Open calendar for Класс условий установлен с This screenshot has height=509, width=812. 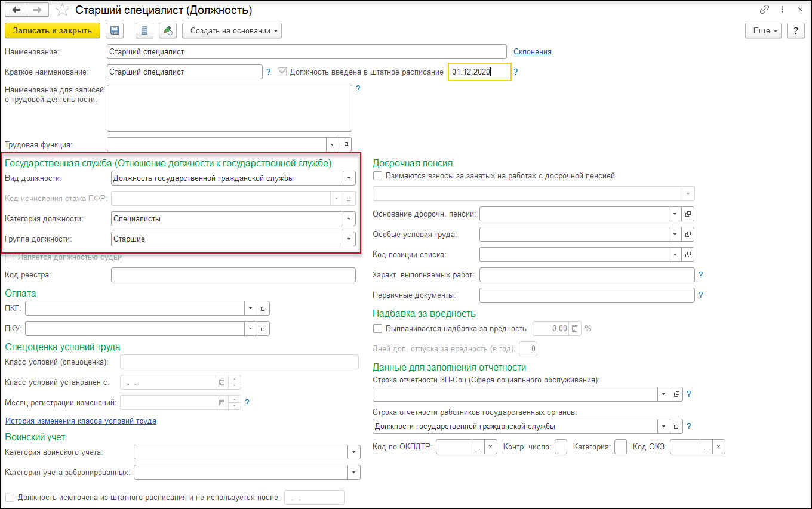(x=222, y=382)
